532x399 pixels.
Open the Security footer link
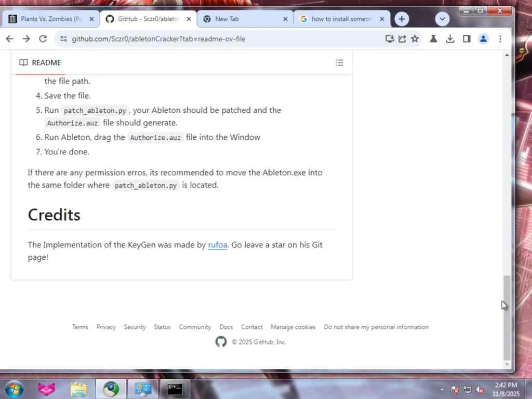135,327
